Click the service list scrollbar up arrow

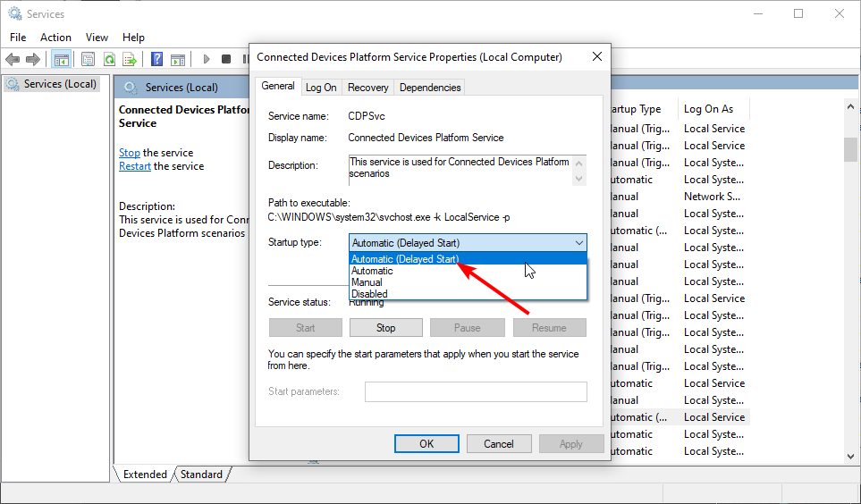point(850,106)
